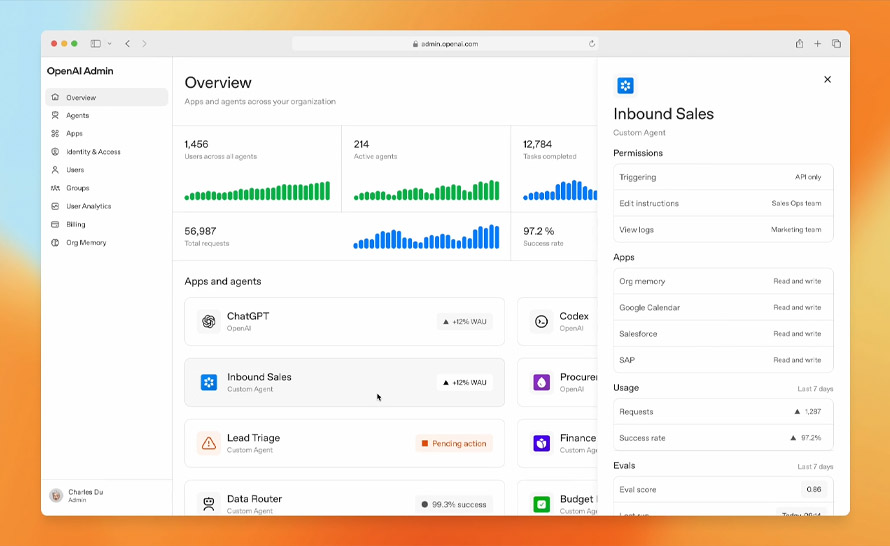Open Agents in the sidebar
Screen dimensions: 890x546
(77, 116)
